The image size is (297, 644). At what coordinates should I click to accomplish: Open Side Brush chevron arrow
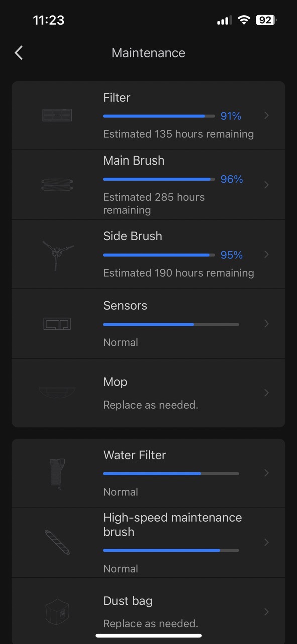point(266,254)
